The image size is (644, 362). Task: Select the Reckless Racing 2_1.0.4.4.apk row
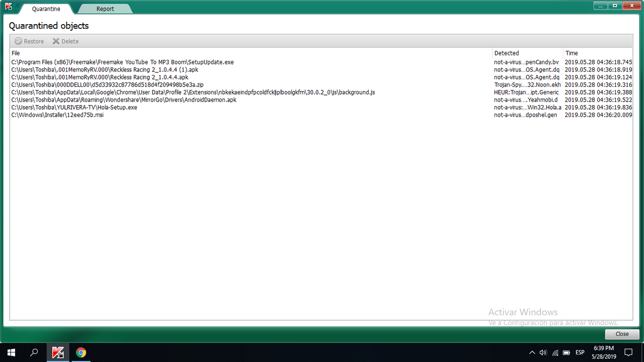click(321, 77)
